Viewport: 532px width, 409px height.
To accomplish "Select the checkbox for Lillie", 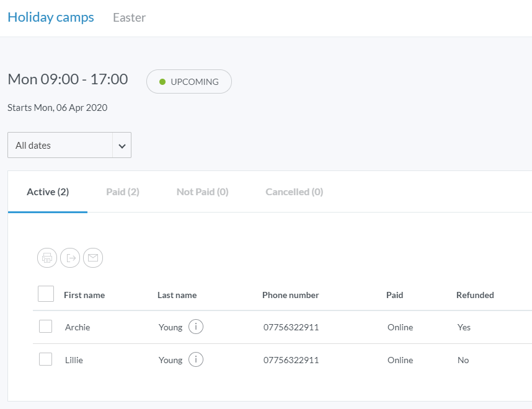I will click(x=45, y=359).
